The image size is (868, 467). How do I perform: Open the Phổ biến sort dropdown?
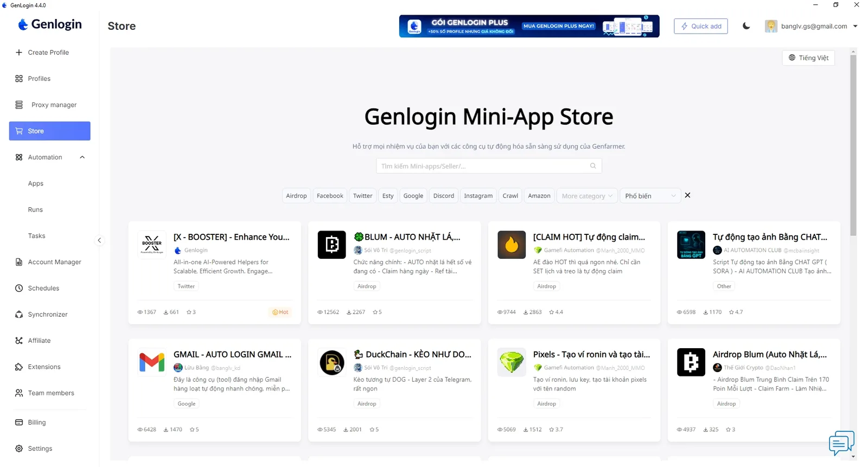point(650,196)
